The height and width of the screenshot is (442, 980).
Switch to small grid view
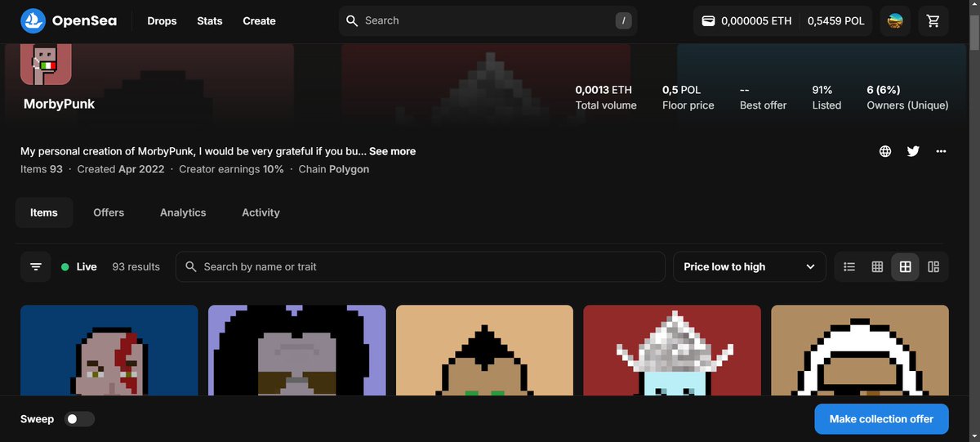[877, 266]
